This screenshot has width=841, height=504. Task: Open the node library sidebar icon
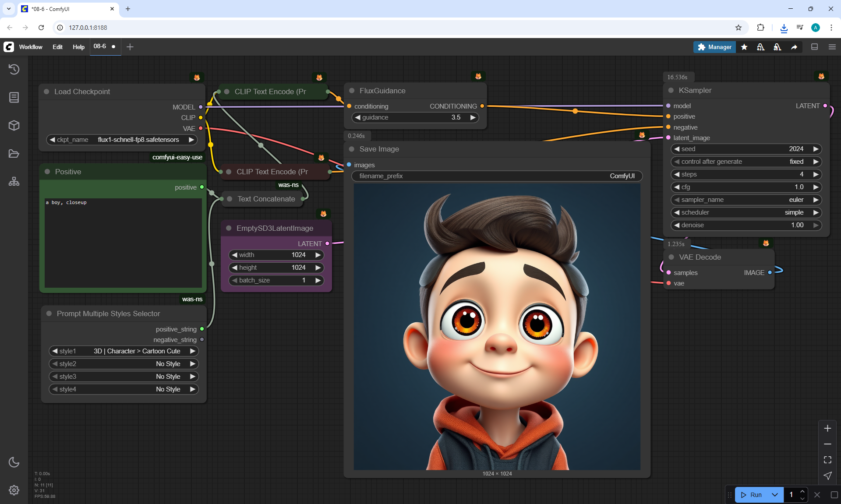(x=14, y=97)
